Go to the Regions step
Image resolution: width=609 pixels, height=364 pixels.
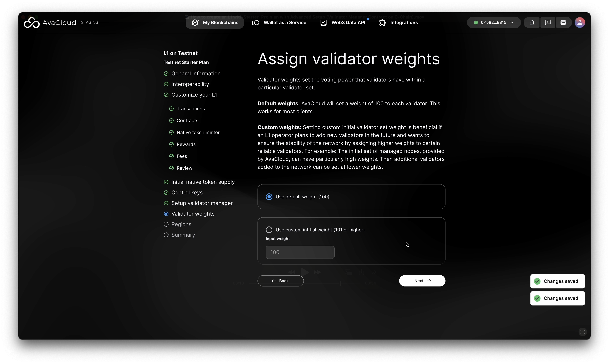[x=181, y=224]
